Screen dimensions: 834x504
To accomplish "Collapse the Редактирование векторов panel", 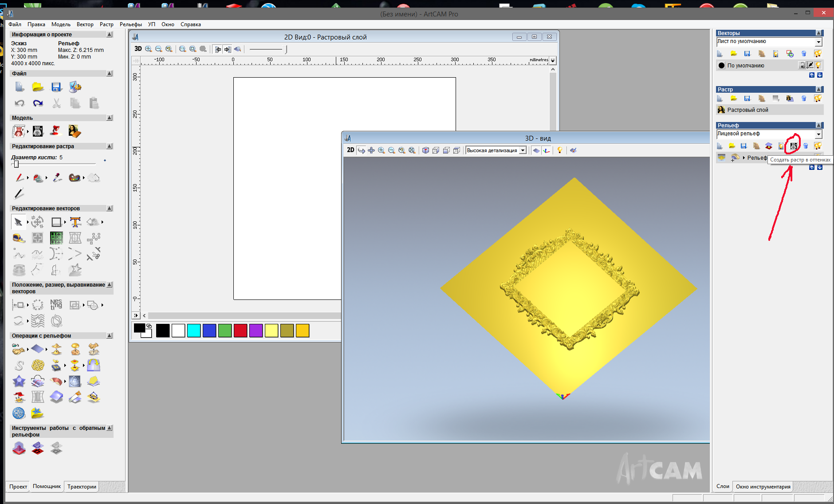I will pyautogui.click(x=110, y=209).
